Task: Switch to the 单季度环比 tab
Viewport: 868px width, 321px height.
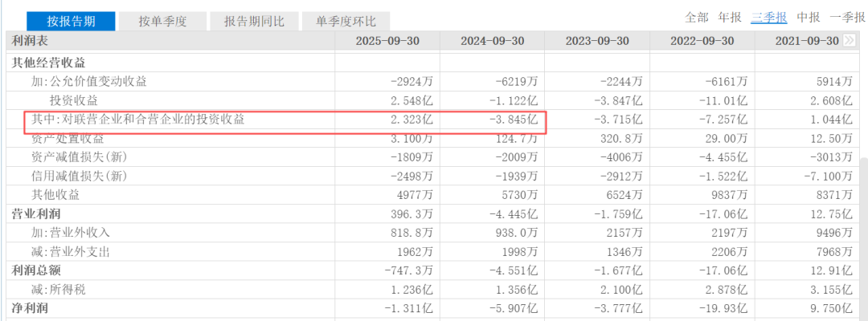Action: point(346,22)
